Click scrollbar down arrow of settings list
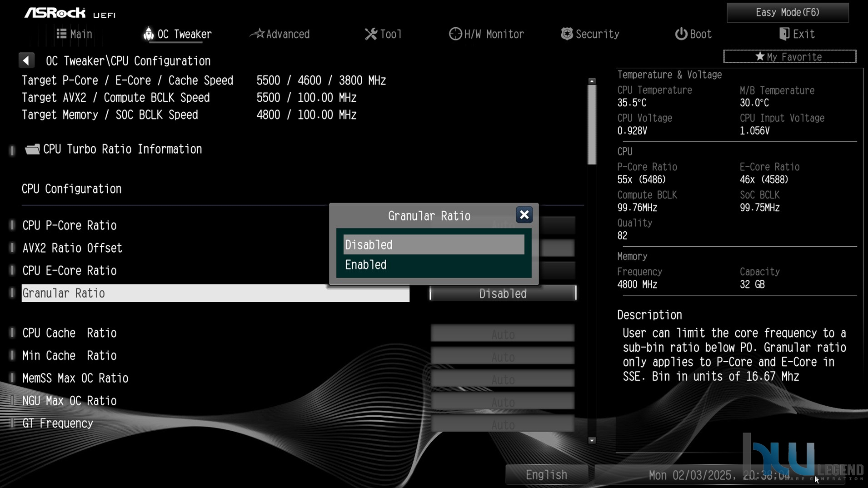 (592, 440)
